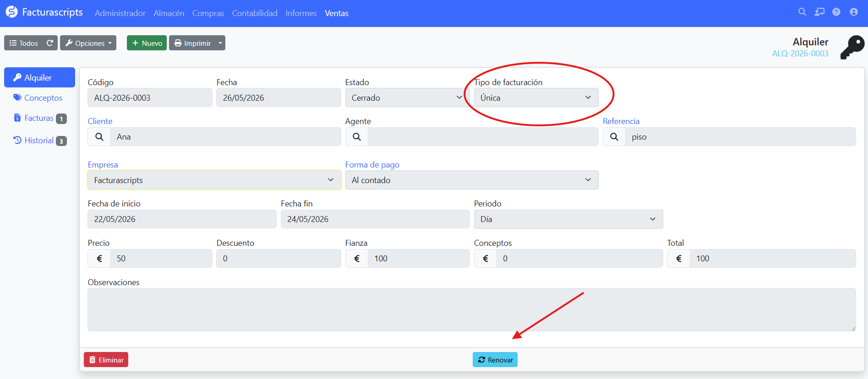Screen dimensions: 868x379
Task: Open the Administrador menu
Action: point(120,13)
